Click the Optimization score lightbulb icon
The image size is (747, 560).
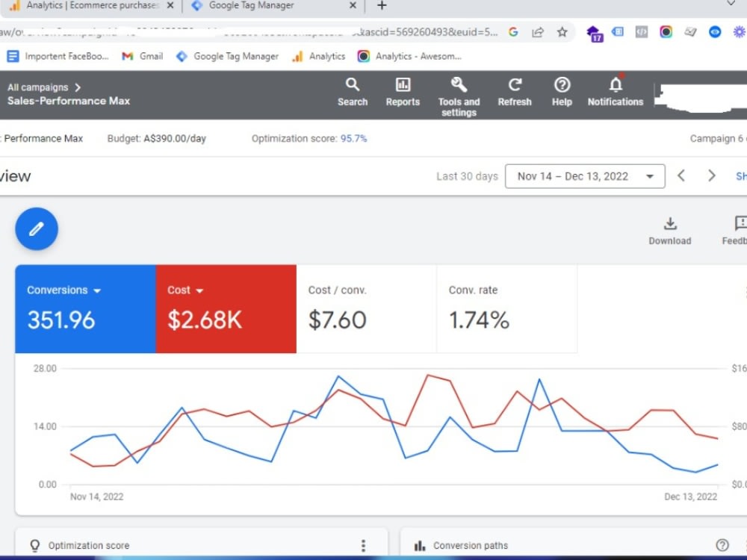[x=35, y=546]
